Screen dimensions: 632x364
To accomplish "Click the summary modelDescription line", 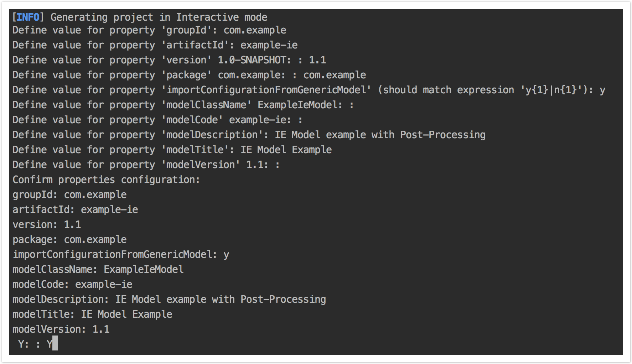I will click(169, 300).
